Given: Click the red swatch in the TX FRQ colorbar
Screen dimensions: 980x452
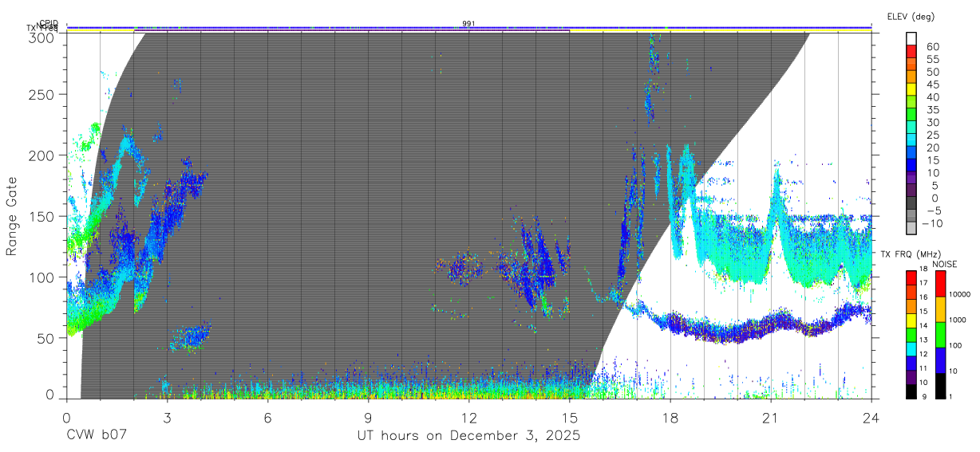Looking at the screenshot, I should pyautogui.click(x=911, y=278).
